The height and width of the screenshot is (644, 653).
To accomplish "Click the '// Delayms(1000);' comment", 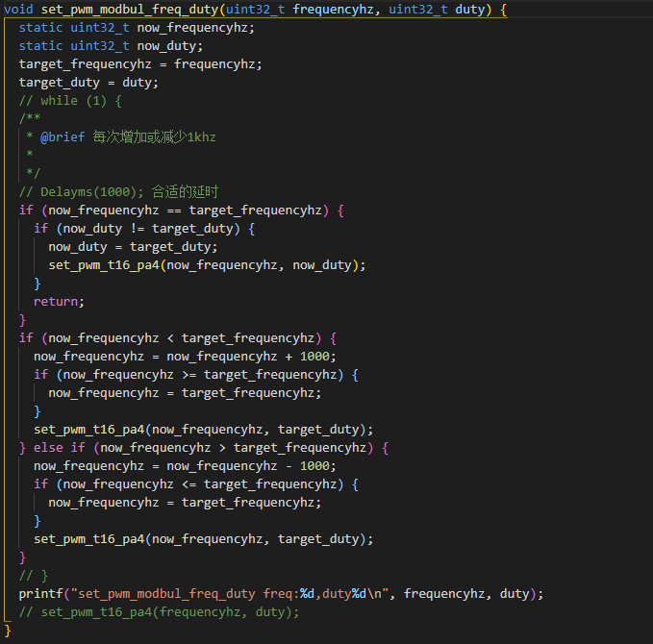I will point(118,192).
